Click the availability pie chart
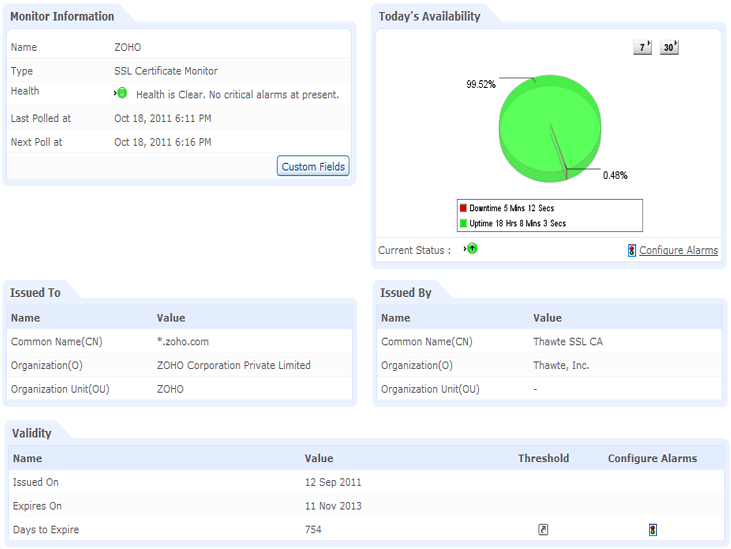 (550, 128)
